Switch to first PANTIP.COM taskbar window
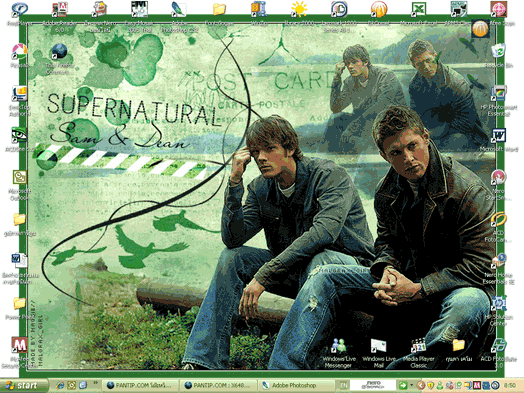The width and height of the screenshot is (524, 393). pyautogui.click(x=140, y=386)
